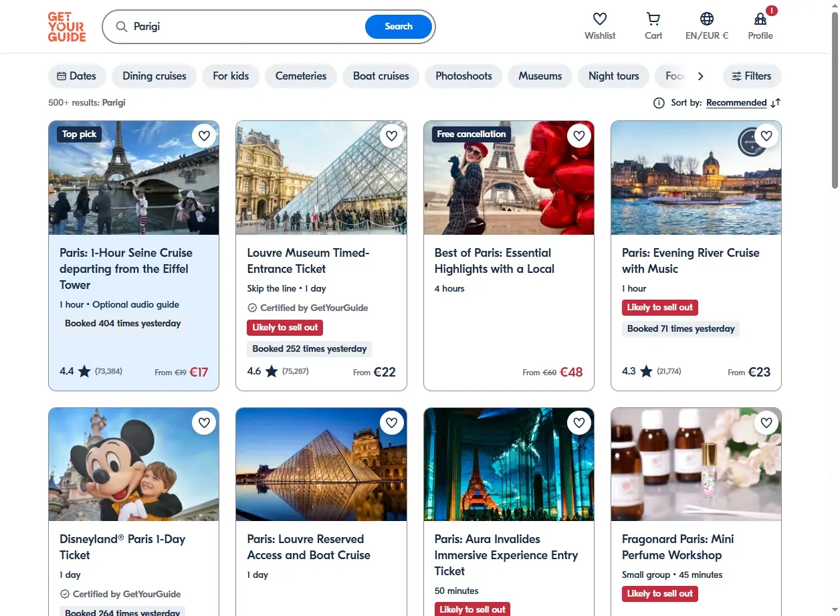Click the Seine Cruise Eiffel Tower photo
The width and height of the screenshot is (840, 616).
pos(134,178)
